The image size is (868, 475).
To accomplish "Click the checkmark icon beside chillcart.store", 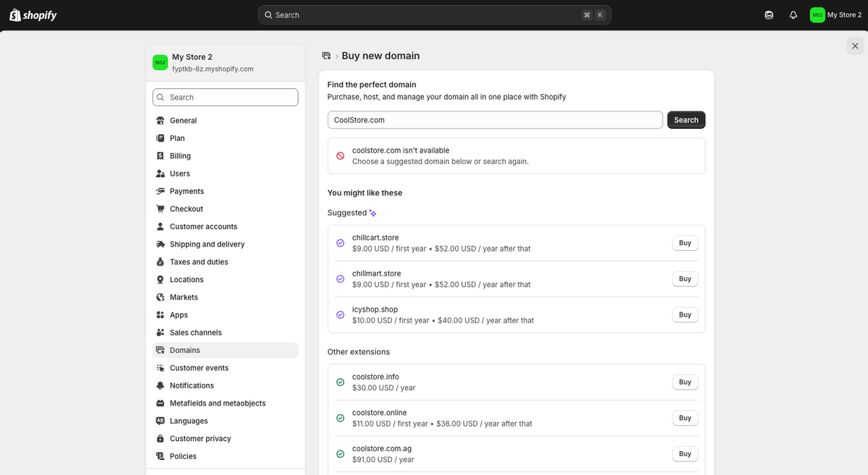I will (x=341, y=243).
